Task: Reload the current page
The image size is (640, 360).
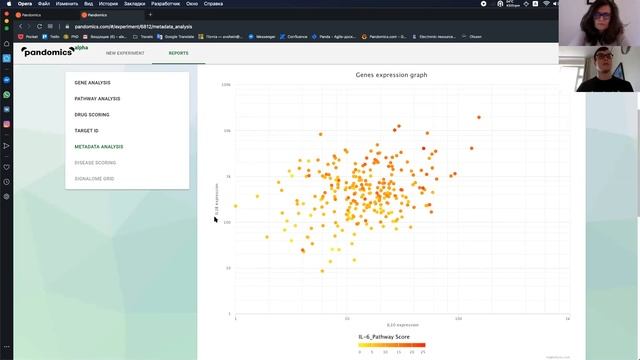Action: click(x=39, y=27)
